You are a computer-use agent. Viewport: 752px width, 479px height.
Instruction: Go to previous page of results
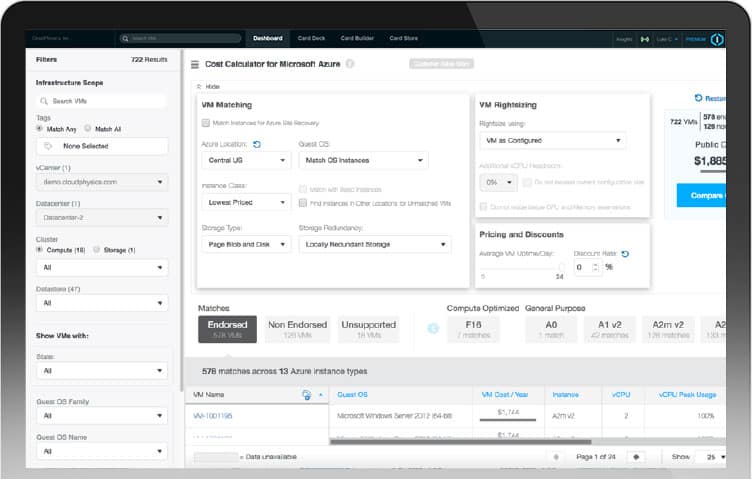[x=556, y=457]
